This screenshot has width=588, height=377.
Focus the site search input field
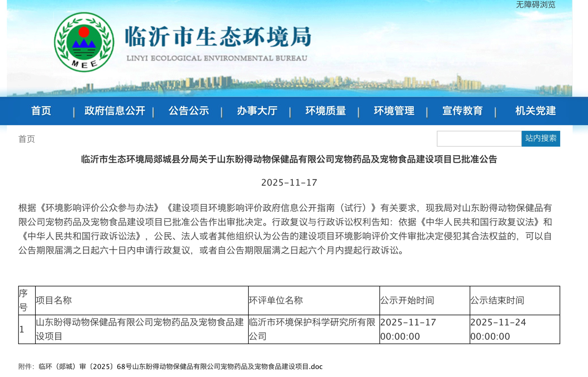click(x=478, y=139)
